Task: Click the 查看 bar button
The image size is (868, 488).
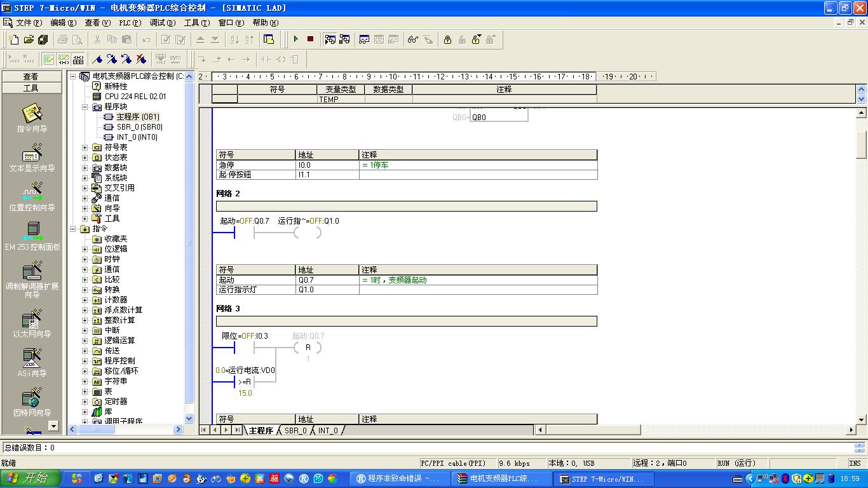Action: 31,76
